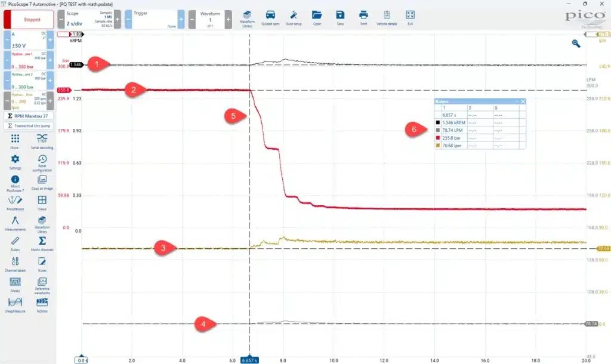Open Guided tests car icon
611x364 pixels.
pyautogui.click(x=270, y=18)
